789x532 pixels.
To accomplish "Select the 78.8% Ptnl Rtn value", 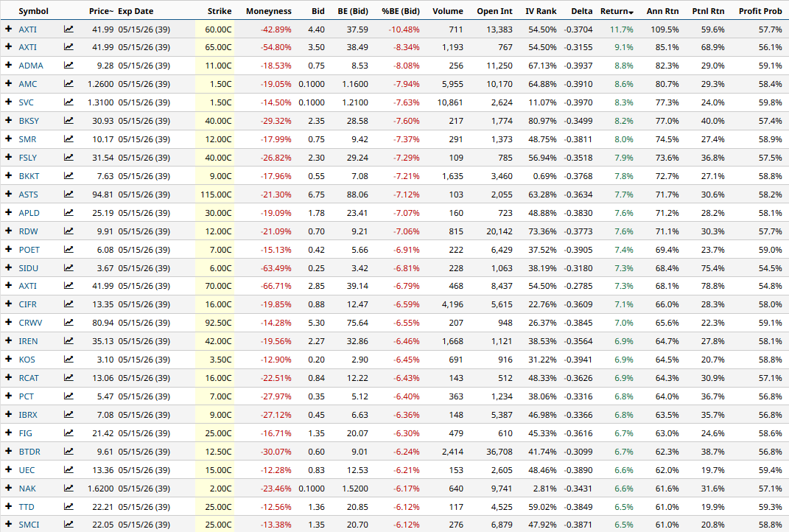I will (x=712, y=286).
